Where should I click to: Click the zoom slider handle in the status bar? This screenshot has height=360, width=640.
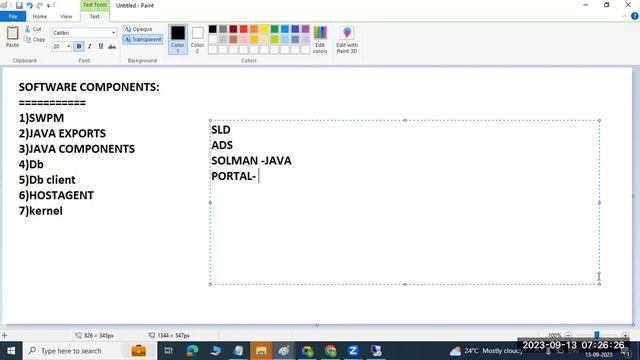[x=597, y=335]
